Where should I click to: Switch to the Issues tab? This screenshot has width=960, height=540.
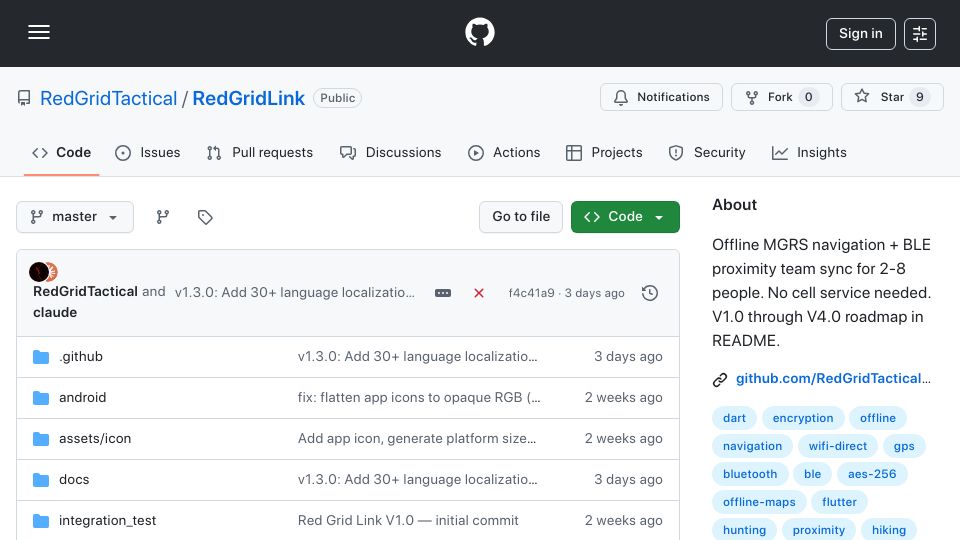click(148, 152)
